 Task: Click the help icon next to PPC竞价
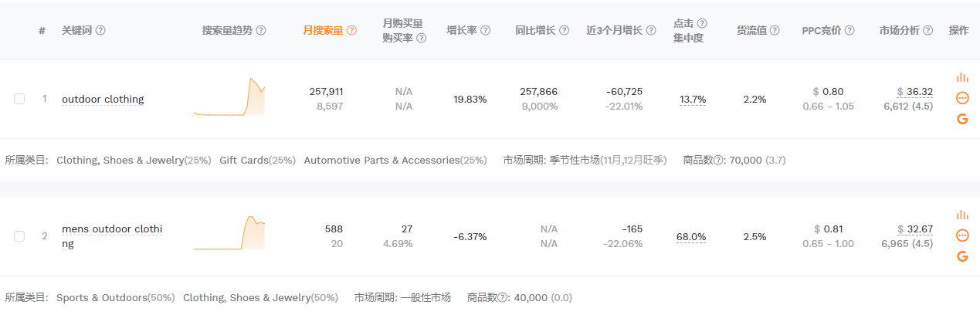[849, 30]
